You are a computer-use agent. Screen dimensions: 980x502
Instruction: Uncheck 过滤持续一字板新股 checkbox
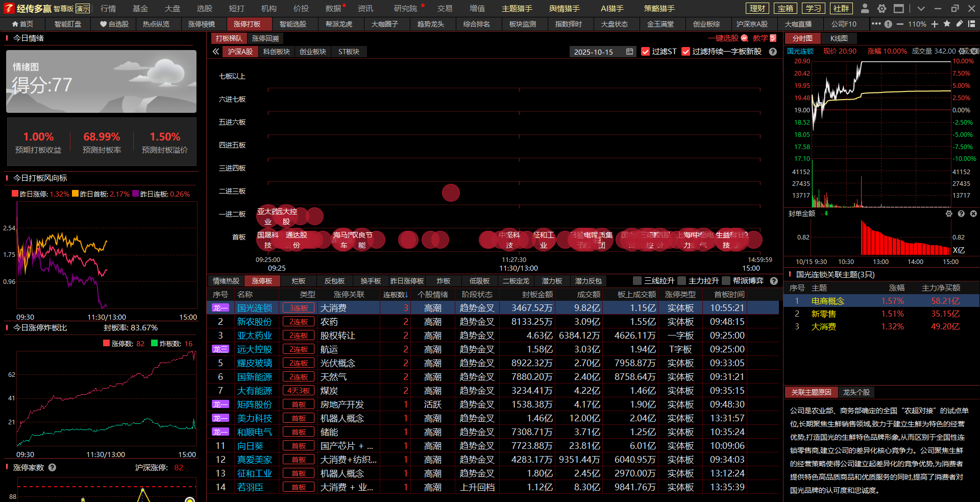coord(685,52)
